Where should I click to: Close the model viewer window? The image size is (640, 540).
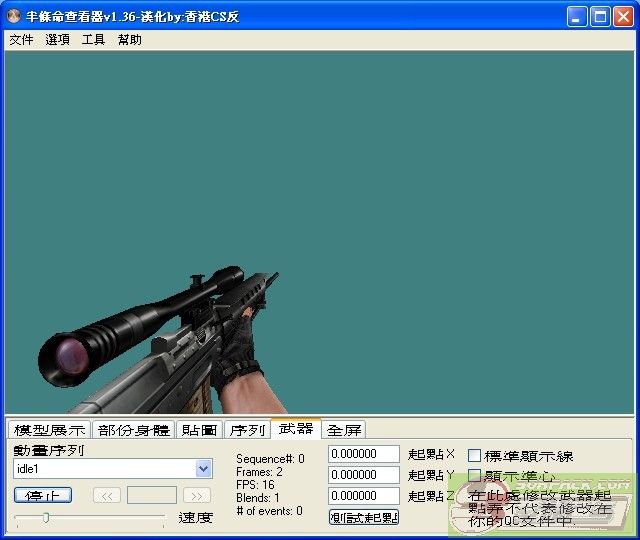click(x=623, y=17)
